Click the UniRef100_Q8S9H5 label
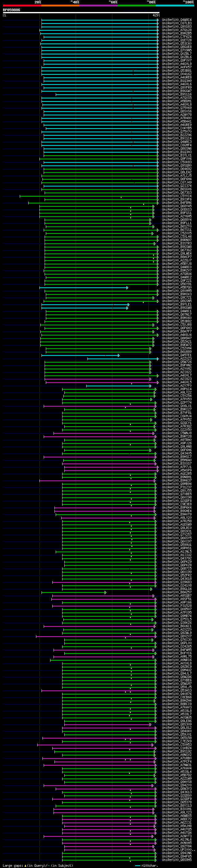The height and width of the screenshot is (868, 197). click(177, 860)
